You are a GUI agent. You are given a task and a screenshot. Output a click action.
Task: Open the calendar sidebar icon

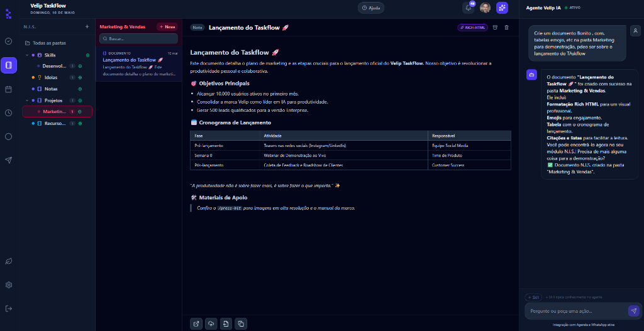pyautogui.click(x=9, y=89)
